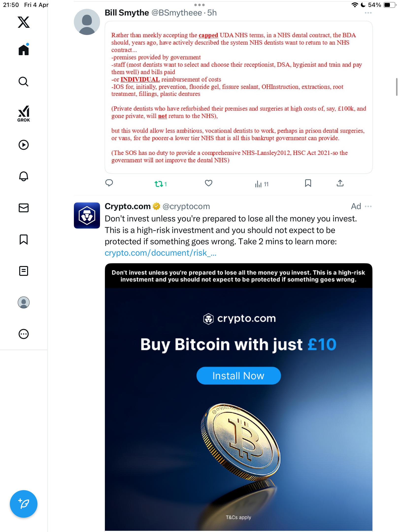
Task: Reply to Bill Smythe's tweet
Action: click(x=109, y=183)
